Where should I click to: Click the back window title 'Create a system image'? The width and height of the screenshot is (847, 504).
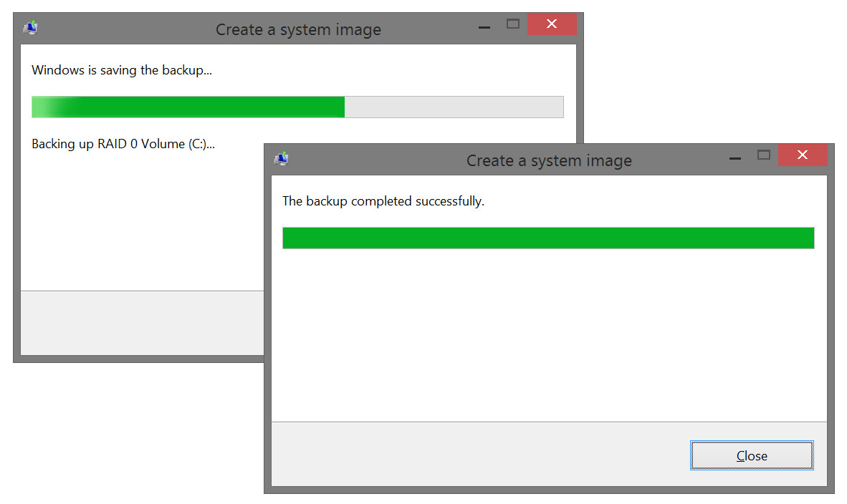tap(298, 29)
